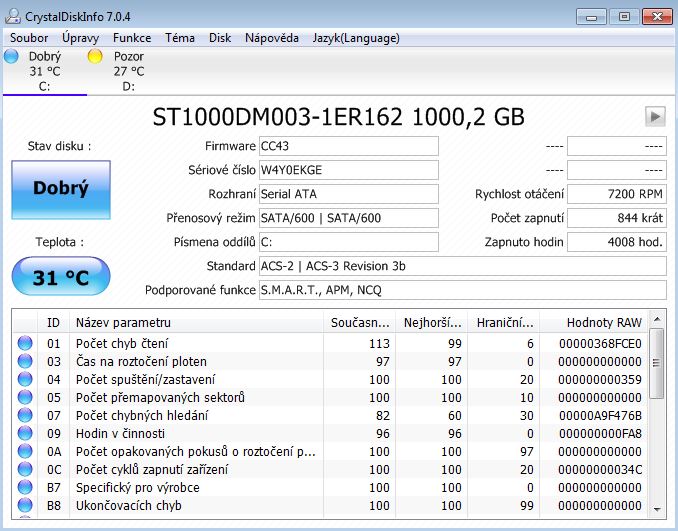The height and width of the screenshot is (531, 678).
Task: Open the Soubor menu
Action: pos(29,38)
